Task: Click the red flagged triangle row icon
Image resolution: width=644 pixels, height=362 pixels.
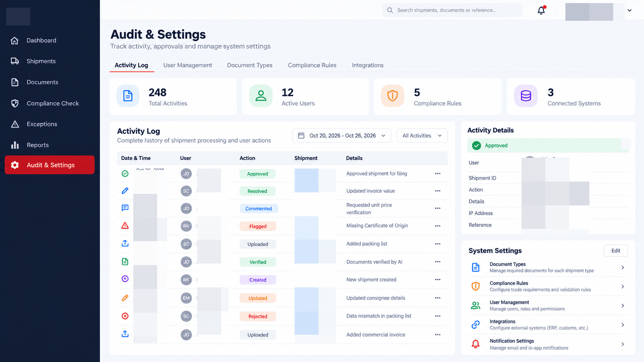Action: (x=125, y=226)
